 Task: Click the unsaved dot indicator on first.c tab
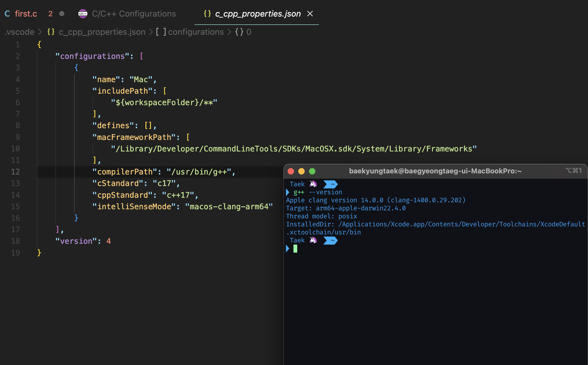click(62, 14)
